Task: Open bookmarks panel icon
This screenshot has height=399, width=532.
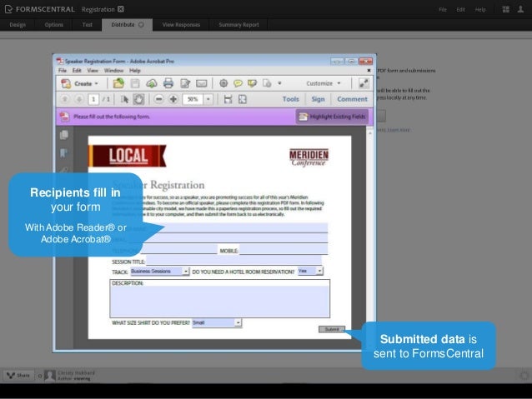Action: pyautogui.click(x=63, y=153)
